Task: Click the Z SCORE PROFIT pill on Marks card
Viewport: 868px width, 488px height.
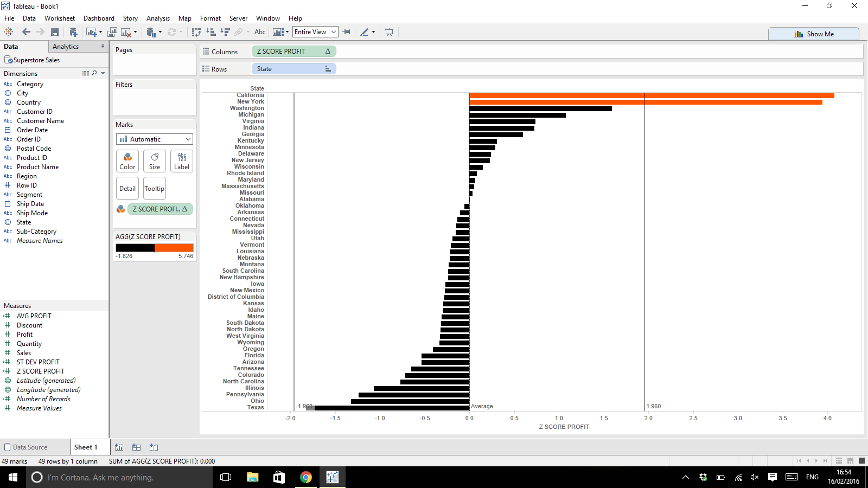Action: tap(160, 209)
